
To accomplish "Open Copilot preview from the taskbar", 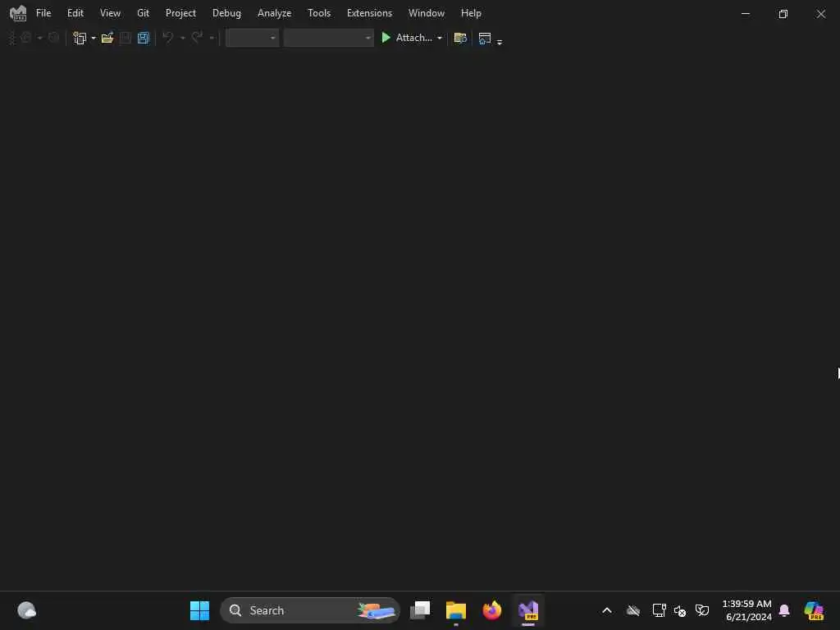I will tap(814, 610).
